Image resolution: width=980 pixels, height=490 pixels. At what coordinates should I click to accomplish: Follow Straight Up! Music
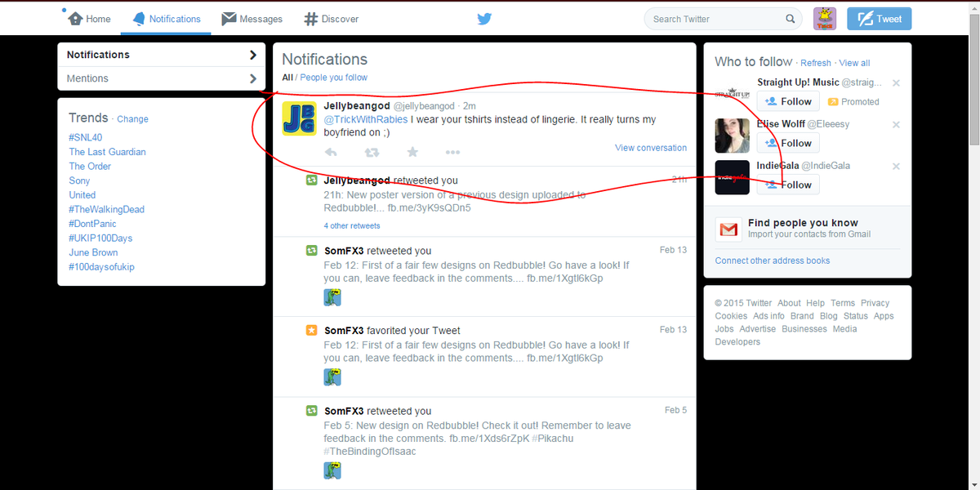[x=788, y=101]
